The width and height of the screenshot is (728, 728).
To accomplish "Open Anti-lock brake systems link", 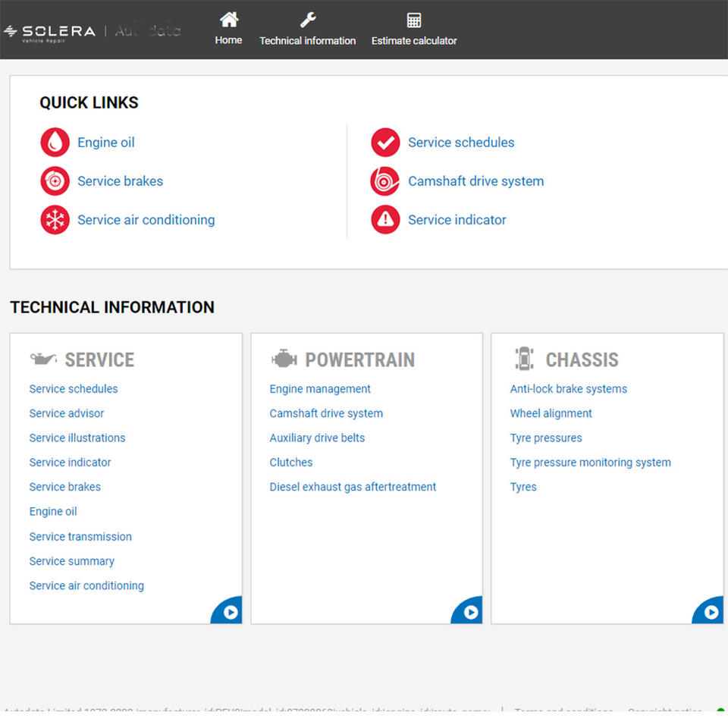I will [568, 389].
